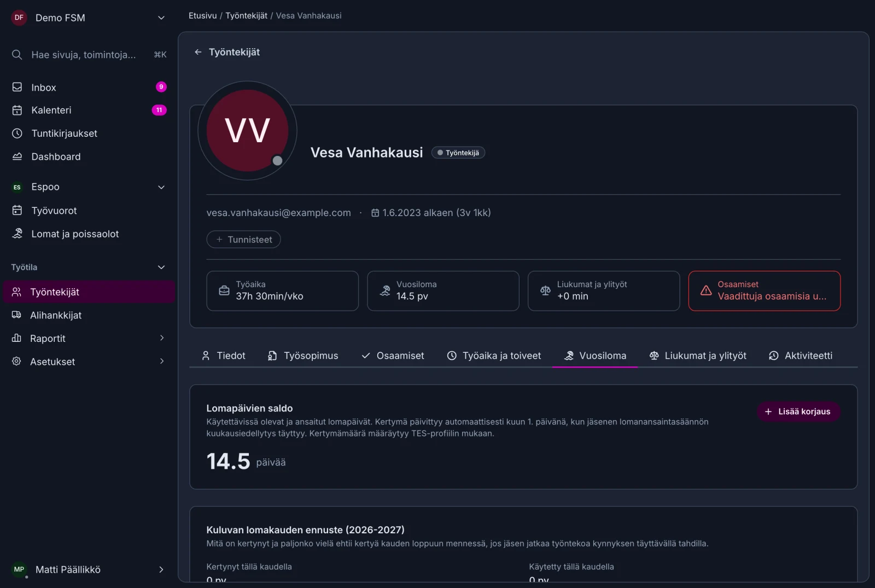Click the Kalenteri calendar icon
The width and height of the screenshot is (875, 588).
[17, 110]
